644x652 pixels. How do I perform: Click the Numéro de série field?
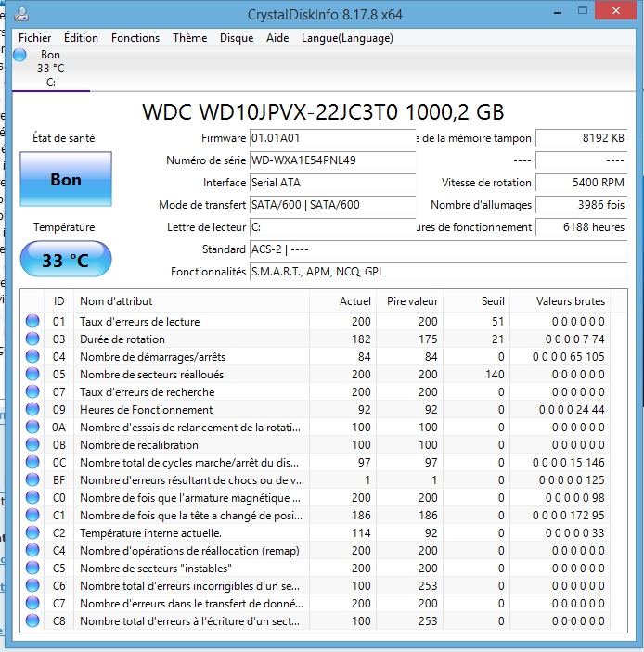(332, 160)
